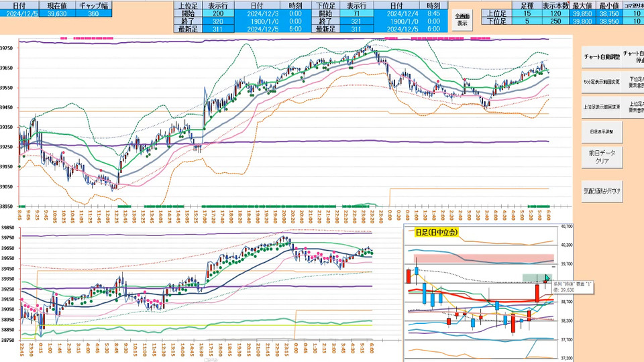Click the 全画面表示 button
Viewport: 644px width, 362px height.
[462, 19]
